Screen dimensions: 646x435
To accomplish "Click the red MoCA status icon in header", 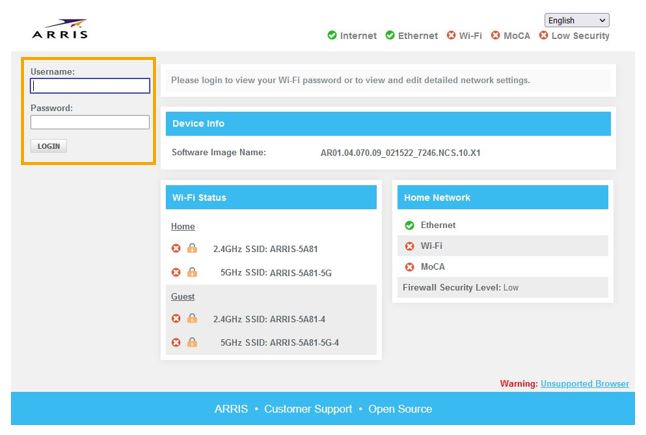I will coord(496,35).
